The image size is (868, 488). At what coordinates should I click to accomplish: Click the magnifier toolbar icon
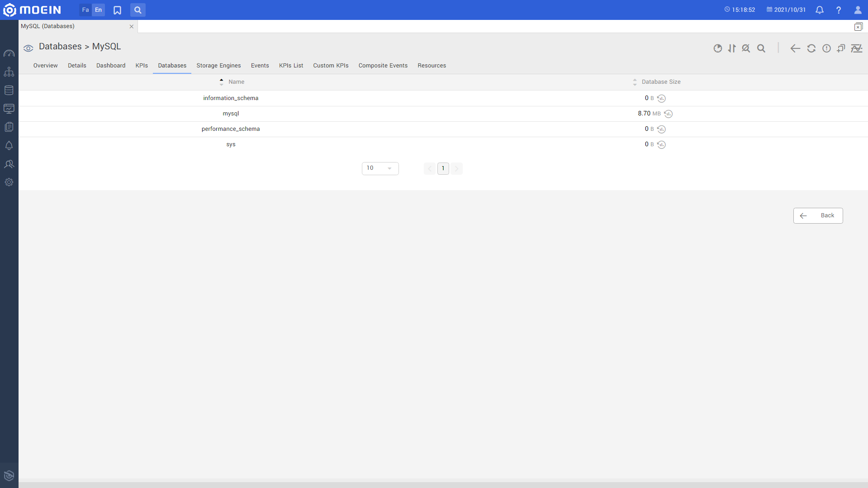tap(761, 48)
